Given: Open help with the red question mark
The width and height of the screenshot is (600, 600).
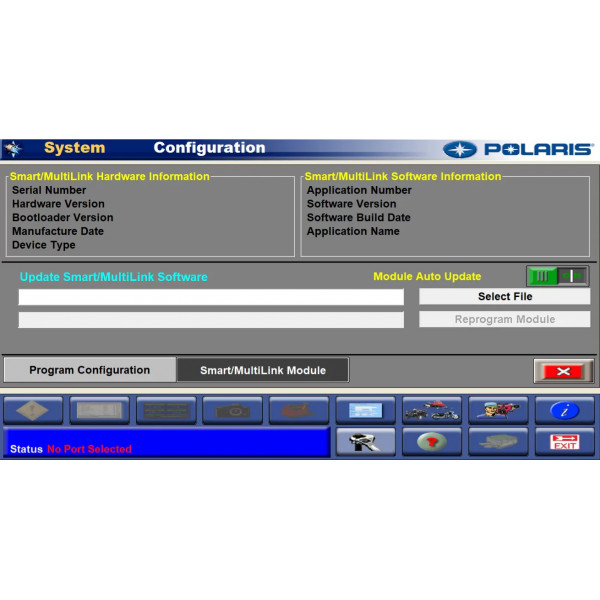Looking at the screenshot, I should (432, 442).
